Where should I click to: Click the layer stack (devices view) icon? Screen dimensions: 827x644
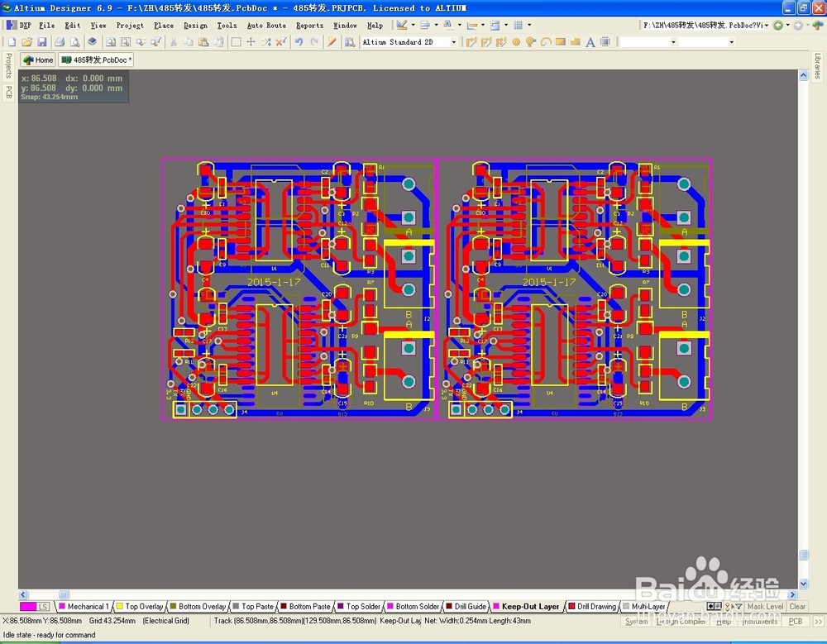pyautogui.click(x=93, y=41)
